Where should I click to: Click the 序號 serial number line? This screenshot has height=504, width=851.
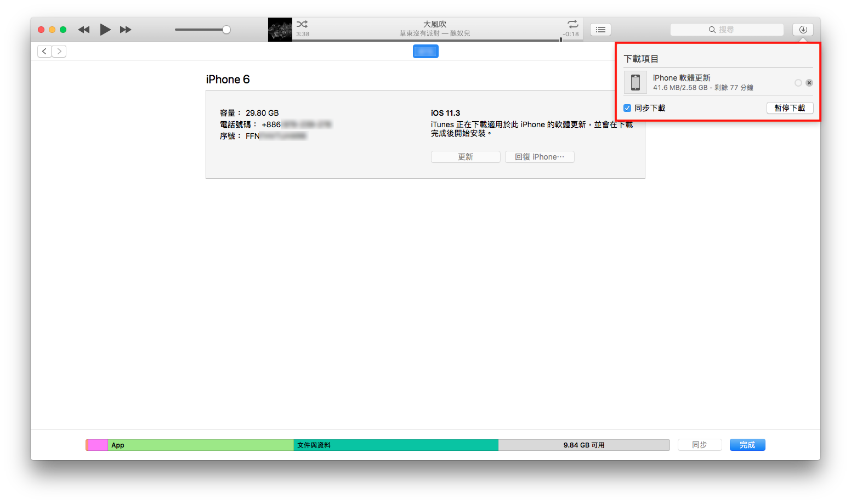pyautogui.click(x=263, y=136)
